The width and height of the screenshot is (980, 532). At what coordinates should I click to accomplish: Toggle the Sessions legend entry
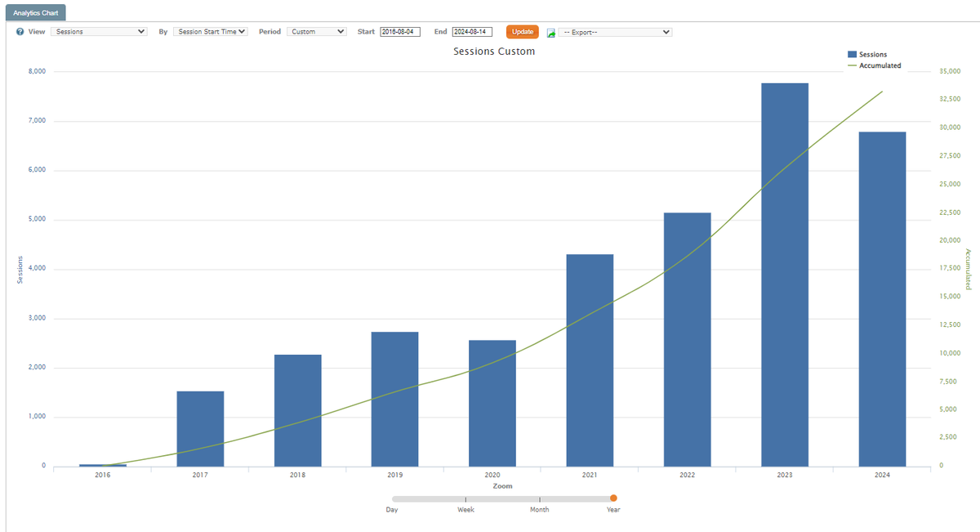tap(867, 55)
